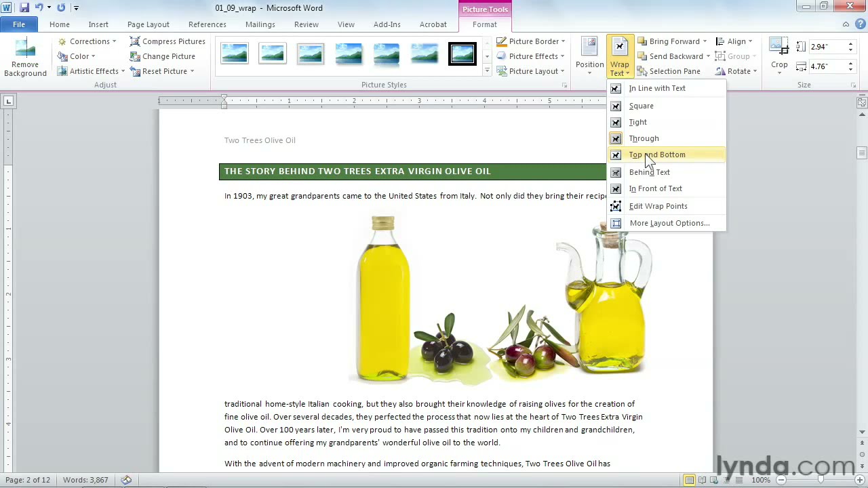Click the Redo icon
This screenshot has width=868, height=488.
pos(61,7)
